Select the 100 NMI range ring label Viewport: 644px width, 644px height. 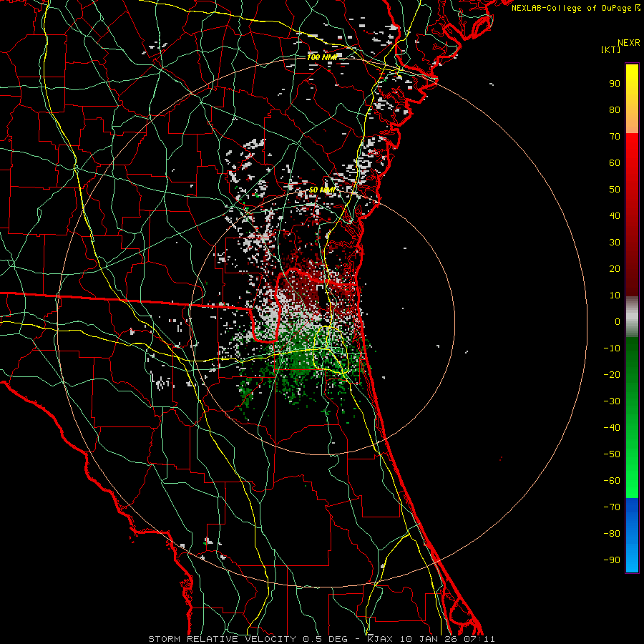click(x=322, y=57)
